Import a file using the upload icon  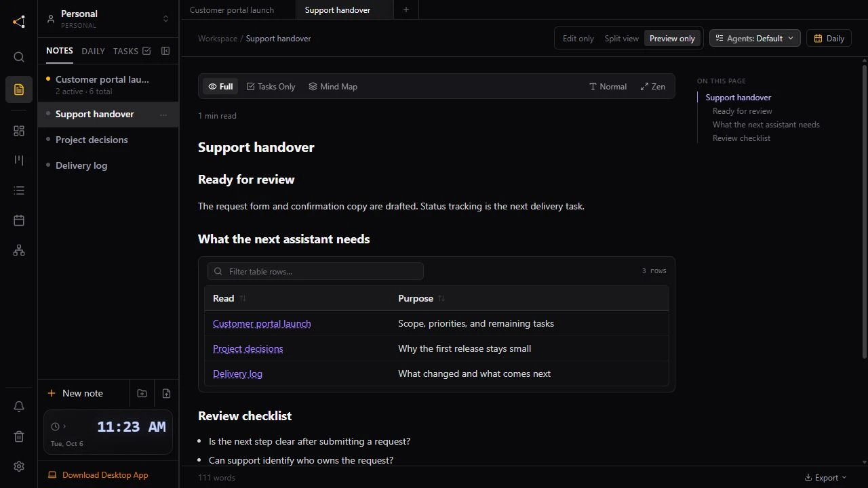coord(166,393)
